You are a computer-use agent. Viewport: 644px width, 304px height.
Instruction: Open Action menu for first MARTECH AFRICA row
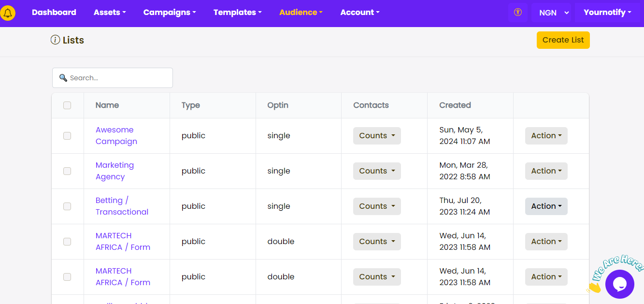pyautogui.click(x=546, y=242)
